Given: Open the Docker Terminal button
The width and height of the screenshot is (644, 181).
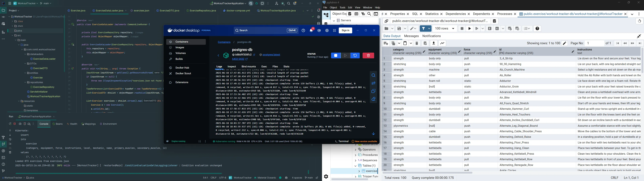Looking at the screenshot, I should pos(342,141).
